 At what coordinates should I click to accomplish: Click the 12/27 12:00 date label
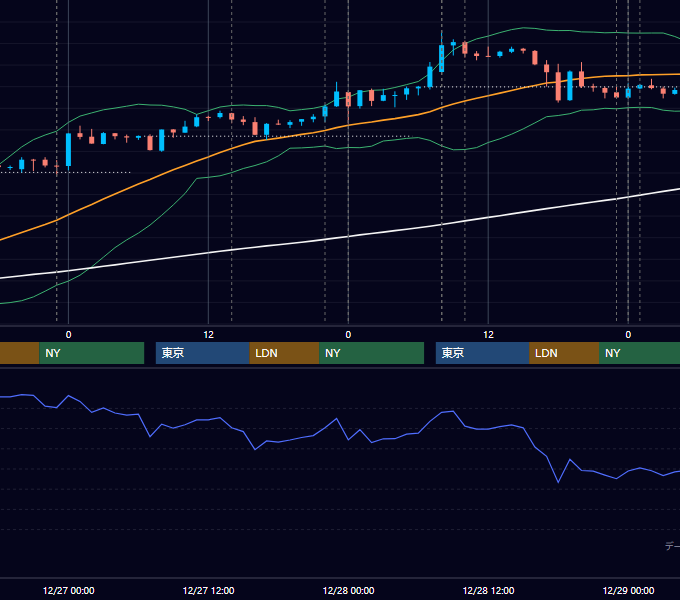[x=209, y=590]
